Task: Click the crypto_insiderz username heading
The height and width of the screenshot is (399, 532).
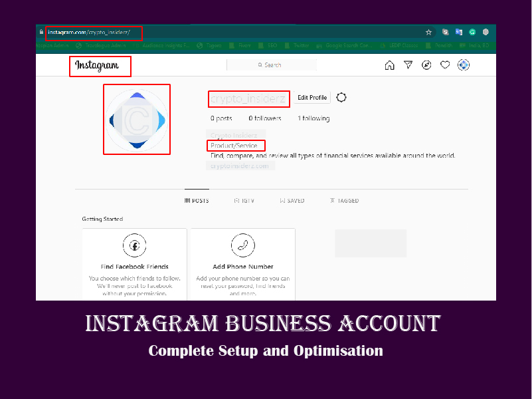Action: click(x=248, y=98)
